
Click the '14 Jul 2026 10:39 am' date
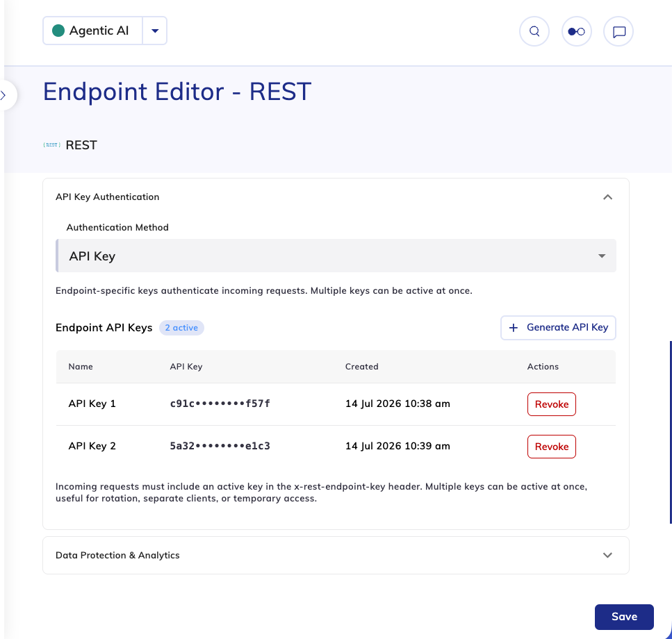click(x=398, y=446)
